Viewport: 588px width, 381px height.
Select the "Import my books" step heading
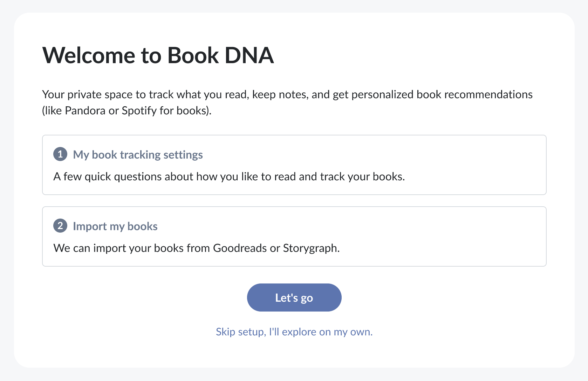(x=115, y=226)
